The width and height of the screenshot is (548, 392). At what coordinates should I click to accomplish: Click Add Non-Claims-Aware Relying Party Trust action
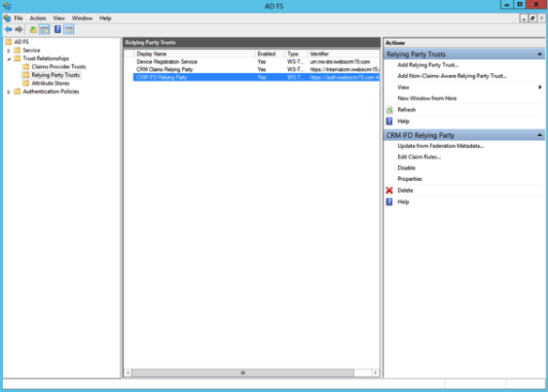pyautogui.click(x=452, y=76)
